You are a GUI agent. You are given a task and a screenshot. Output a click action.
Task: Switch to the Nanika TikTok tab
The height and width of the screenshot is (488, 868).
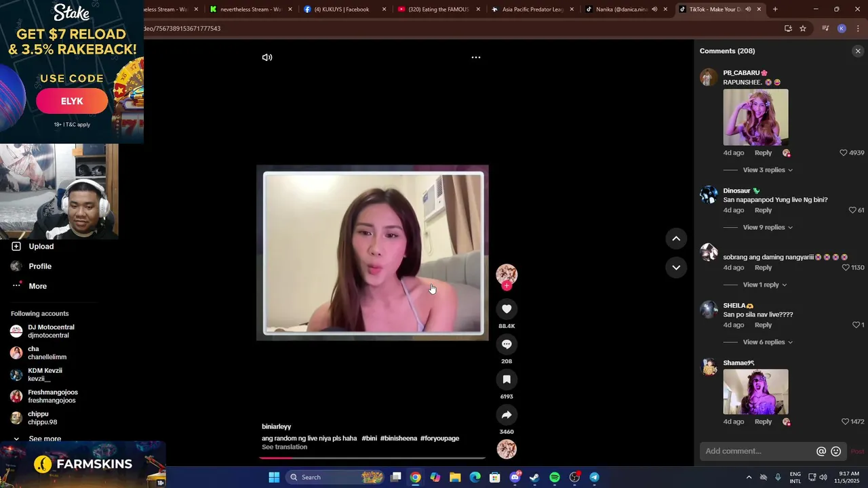coord(627,9)
